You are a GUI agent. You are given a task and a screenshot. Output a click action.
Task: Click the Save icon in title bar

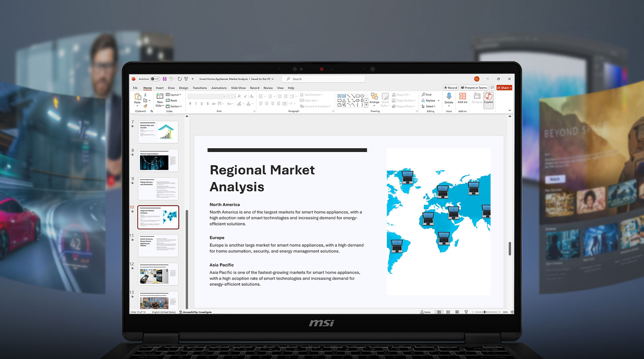(165, 79)
